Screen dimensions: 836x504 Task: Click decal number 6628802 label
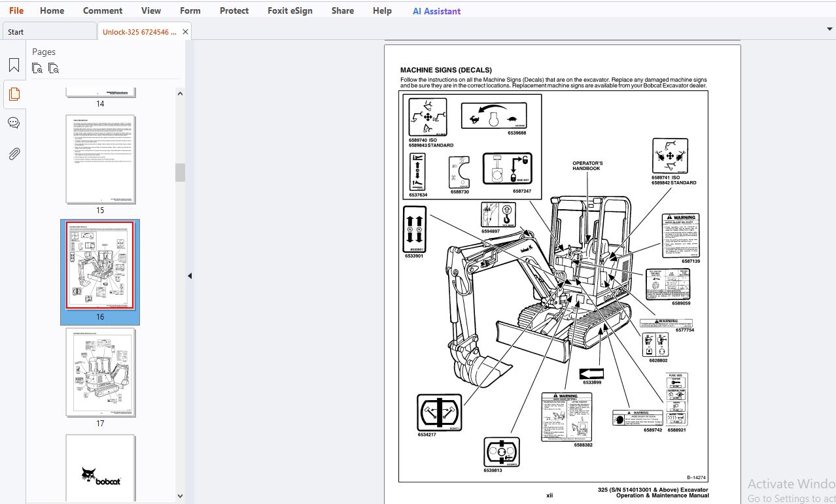[x=659, y=360]
